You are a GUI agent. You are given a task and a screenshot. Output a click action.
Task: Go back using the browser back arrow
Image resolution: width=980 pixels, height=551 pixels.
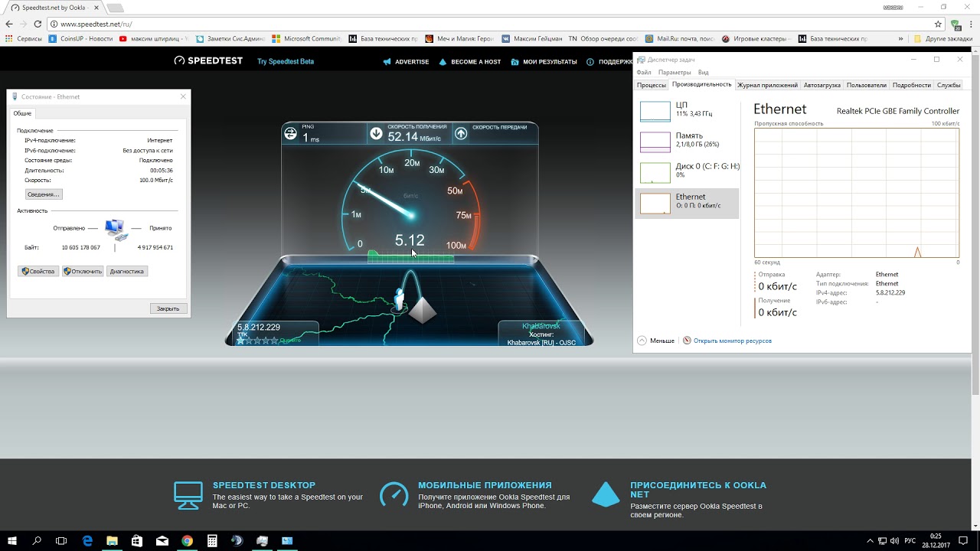(9, 24)
